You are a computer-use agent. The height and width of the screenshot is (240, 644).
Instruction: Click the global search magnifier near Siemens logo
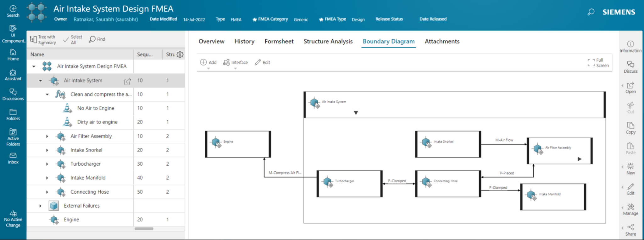pos(591,12)
